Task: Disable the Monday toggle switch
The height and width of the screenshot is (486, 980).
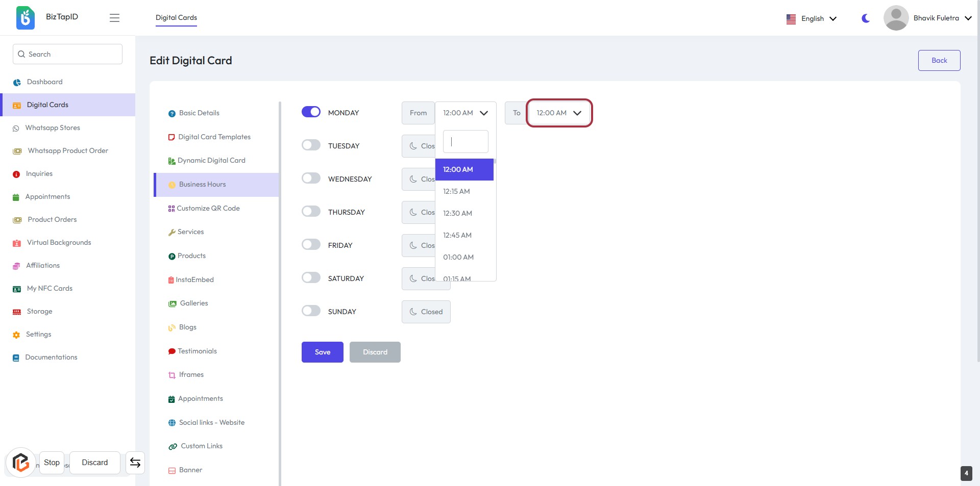Action: coord(311,112)
